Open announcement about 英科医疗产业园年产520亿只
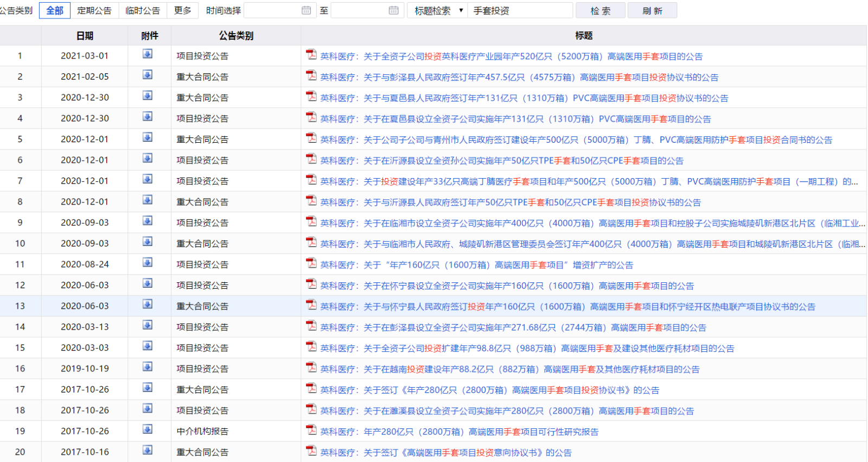The image size is (868, 462). (x=511, y=56)
